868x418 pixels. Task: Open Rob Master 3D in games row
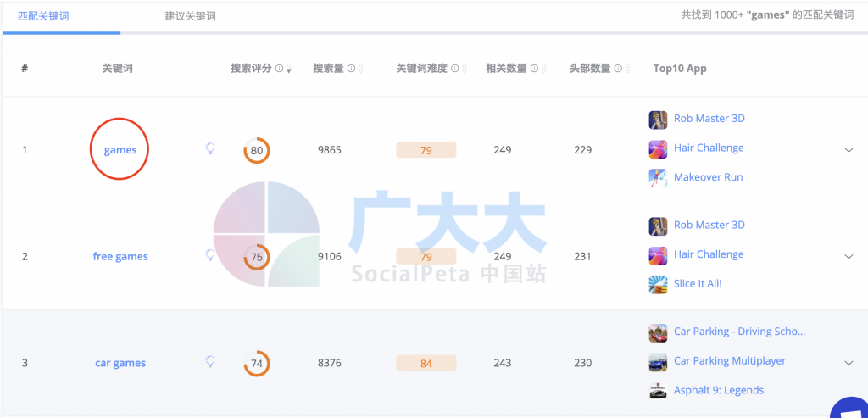point(709,119)
